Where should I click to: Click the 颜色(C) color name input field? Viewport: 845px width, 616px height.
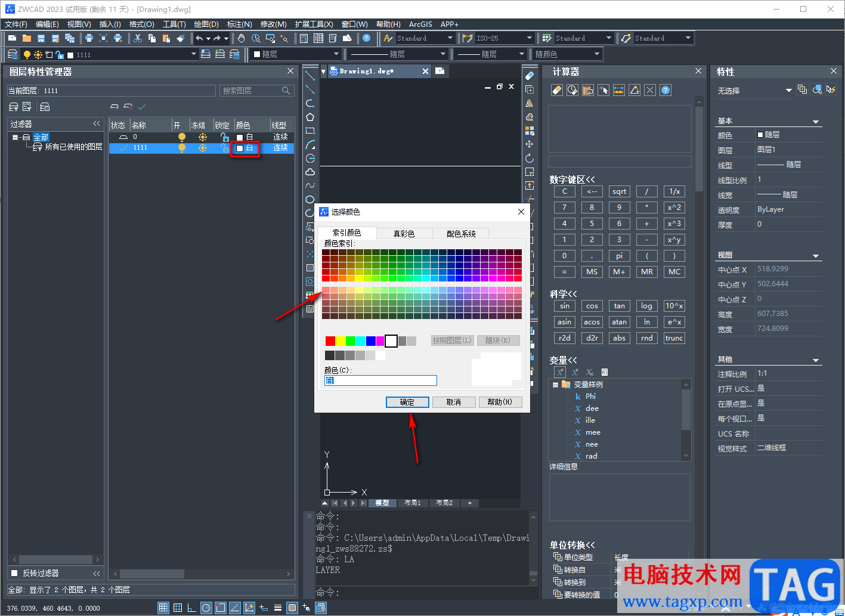pyautogui.click(x=380, y=380)
